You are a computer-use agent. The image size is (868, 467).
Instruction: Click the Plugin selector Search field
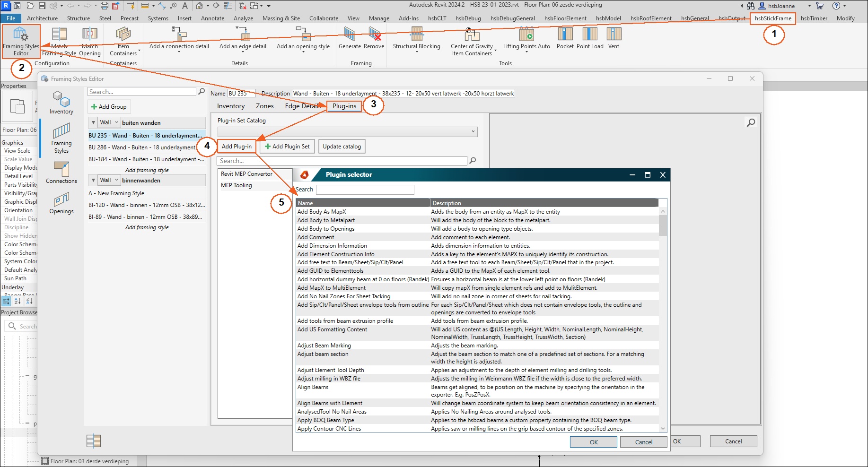pyautogui.click(x=365, y=190)
